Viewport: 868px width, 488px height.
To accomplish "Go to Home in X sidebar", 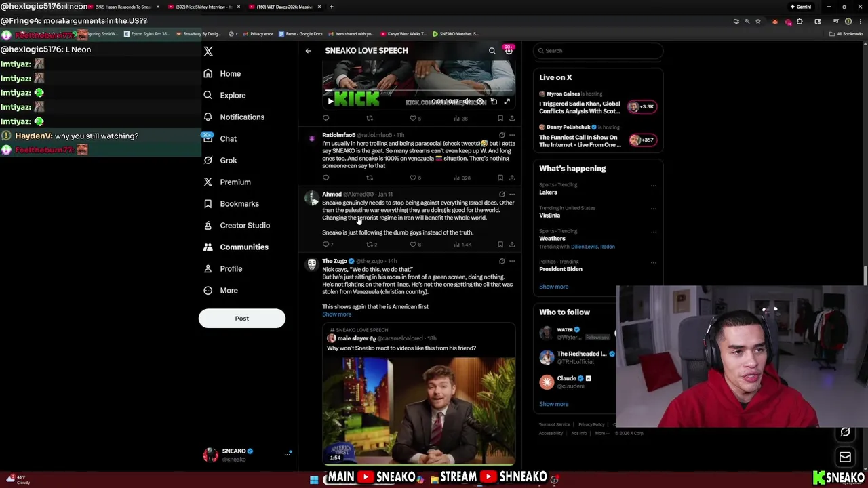I will coord(222,73).
